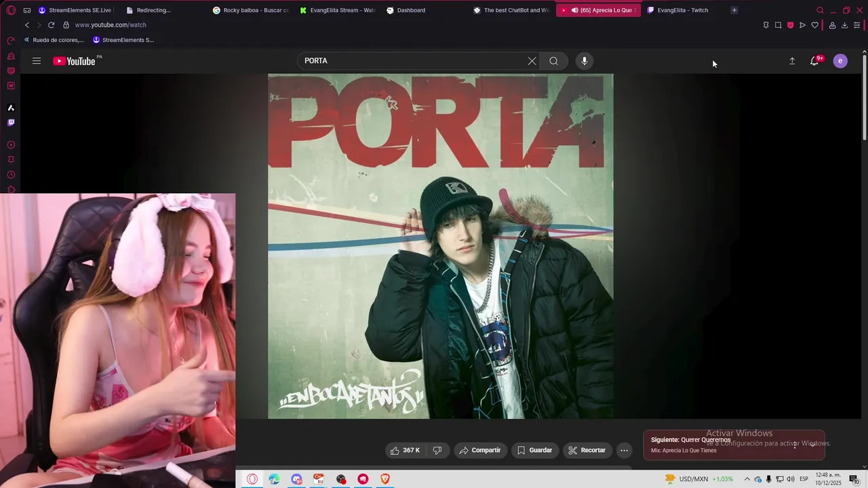Go back to the previous page
Screen dimensions: 868x488
(27, 25)
